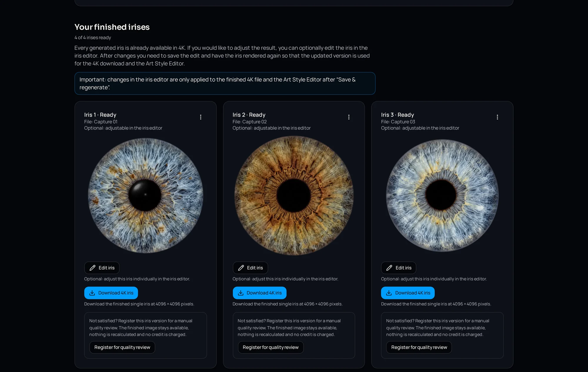Click the pencil icon on Iris 2's Edit iris button
Viewport: 588px width, 372px height.
[x=241, y=268]
